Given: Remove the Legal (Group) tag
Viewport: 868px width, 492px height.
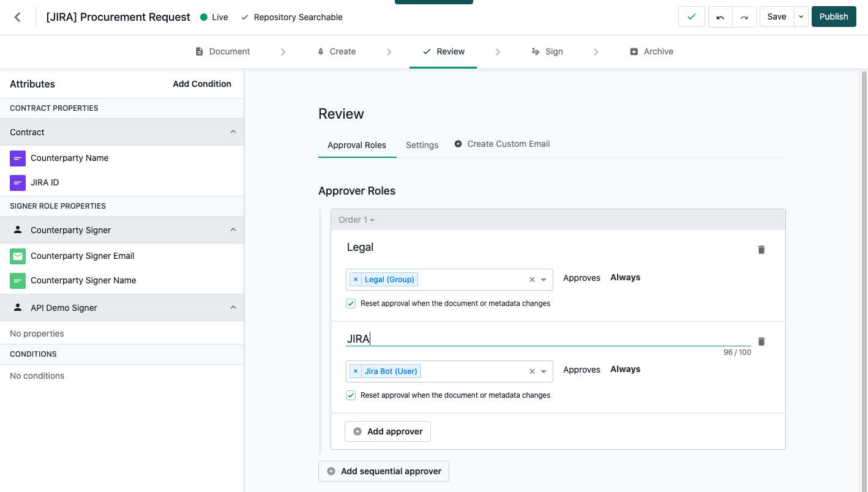Looking at the screenshot, I should (356, 280).
